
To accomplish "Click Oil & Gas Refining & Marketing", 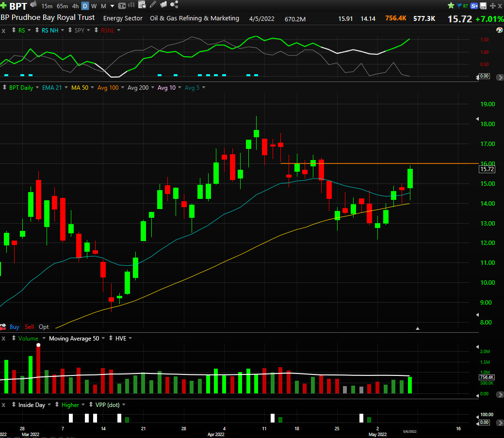I will click(x=195, y=18).
